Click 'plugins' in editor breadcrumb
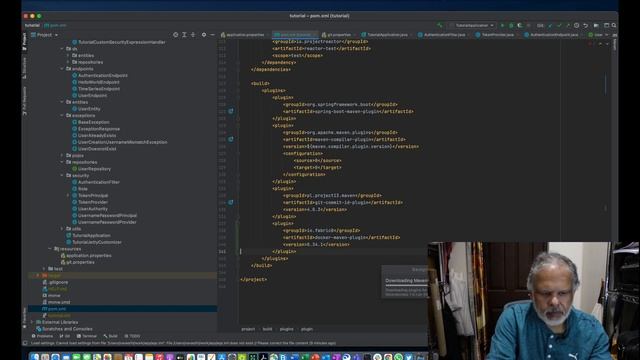This screenshot has width=640, height=360. 287,329
